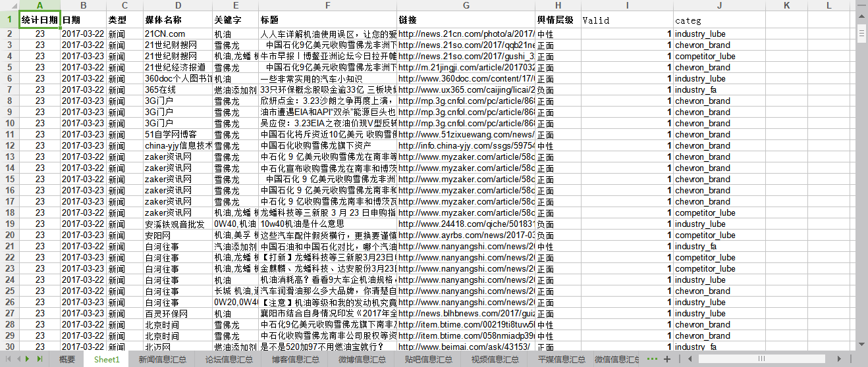This screenshot has height=367, width=868.
Task: Open the 贴吧信息汇总 sheet tab
Action: point(428,359)
